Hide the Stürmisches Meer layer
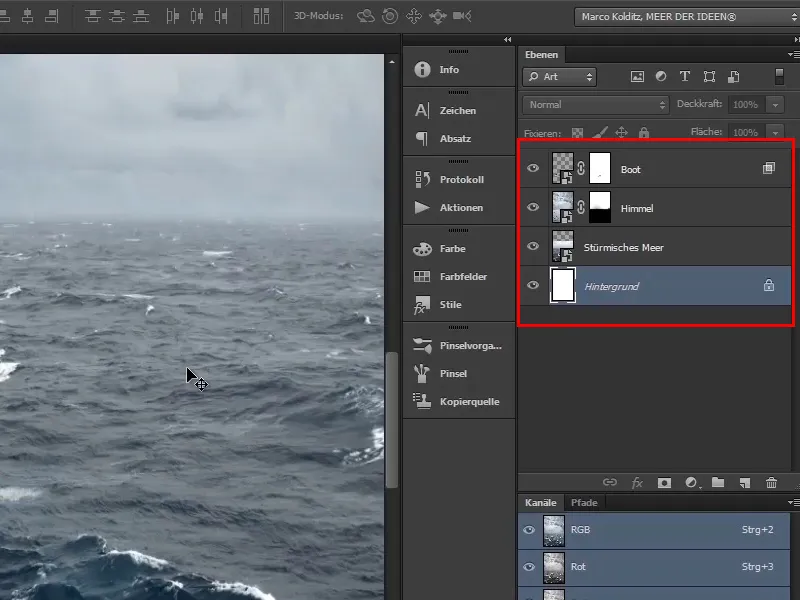The height and width of the screenshot is (600, 800). click(533, 246)
